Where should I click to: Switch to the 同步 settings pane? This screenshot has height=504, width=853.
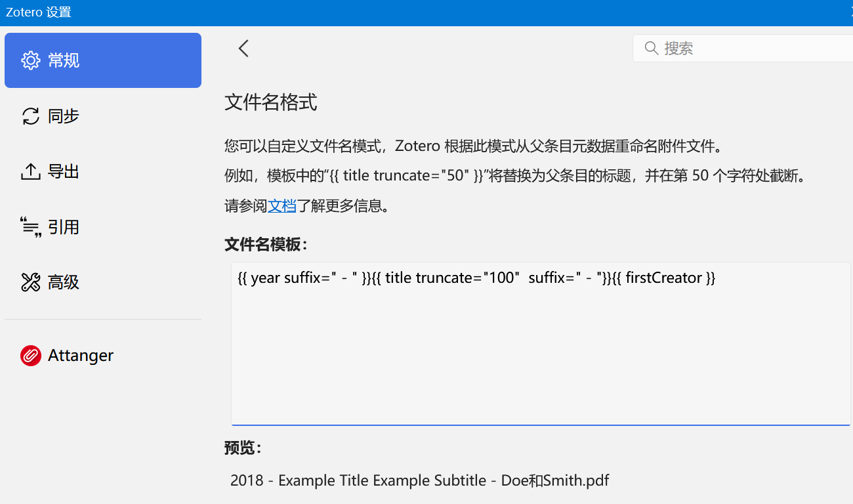click(64, 116)
